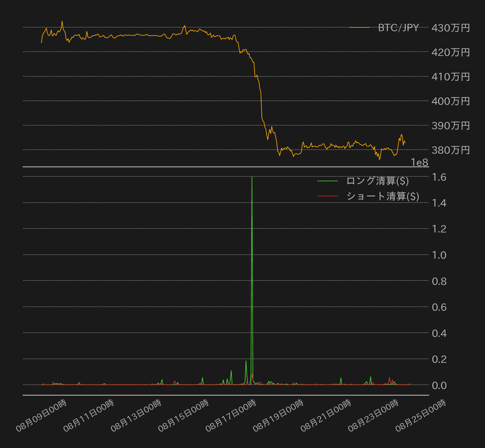
Task: Click the ロング清算($) legend label
Action: pos(377,181)
